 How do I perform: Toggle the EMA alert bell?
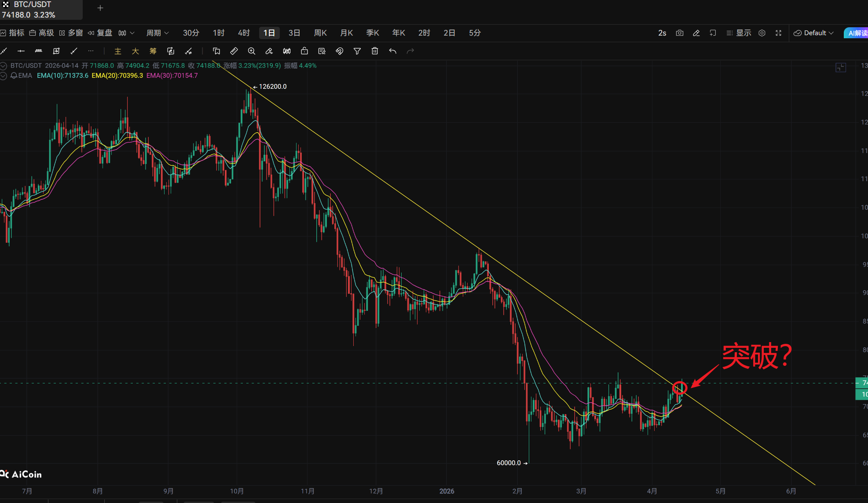tap(14, 76)
